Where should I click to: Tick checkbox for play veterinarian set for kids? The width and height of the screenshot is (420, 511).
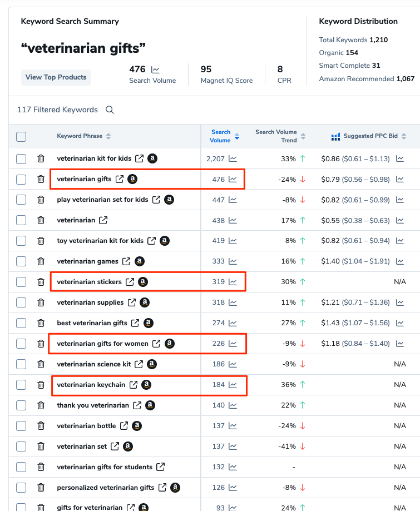21,200
